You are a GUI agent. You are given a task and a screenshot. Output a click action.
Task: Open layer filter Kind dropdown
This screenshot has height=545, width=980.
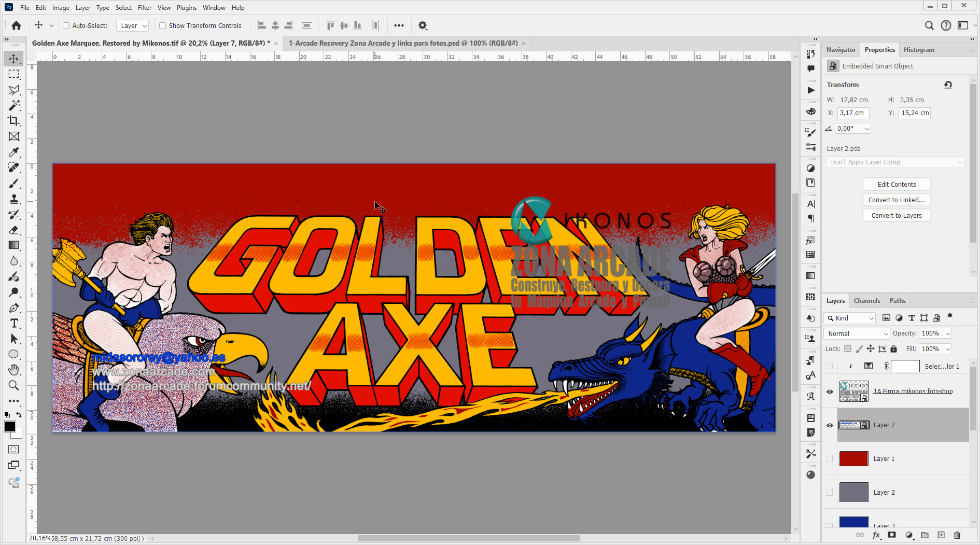[x=850, y=318]
